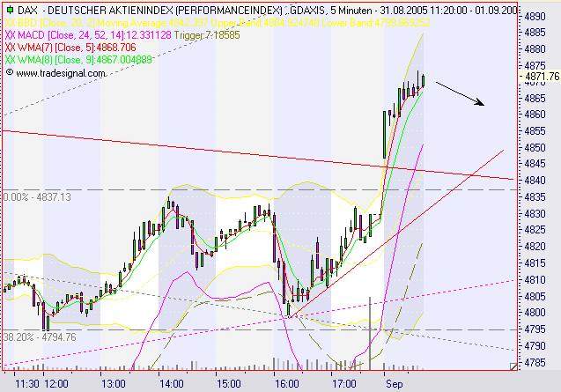The height and width of the screenshot is (392, 561).
Task: Click the 4785 price axis label
Action: tap(535, 363)
